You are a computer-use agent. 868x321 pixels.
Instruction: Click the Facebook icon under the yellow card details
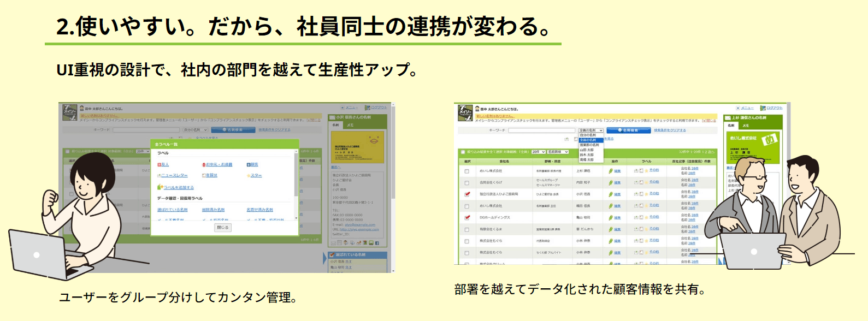click(x=377, y=243)
